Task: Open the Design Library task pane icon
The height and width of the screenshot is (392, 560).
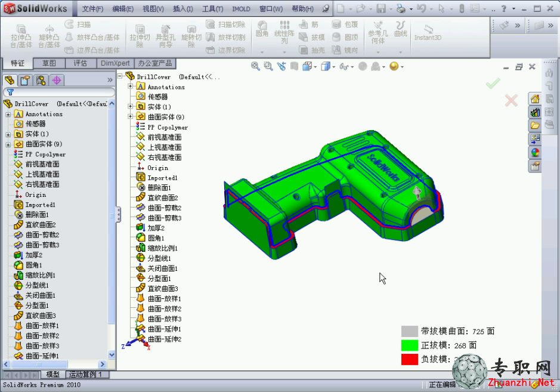Action: tap(535, 112)
